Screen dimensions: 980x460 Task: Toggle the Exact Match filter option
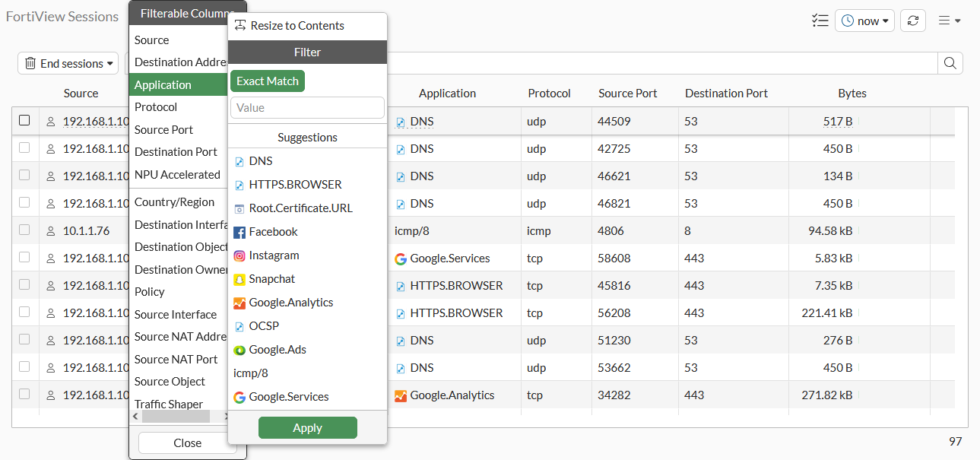point(267,80)
